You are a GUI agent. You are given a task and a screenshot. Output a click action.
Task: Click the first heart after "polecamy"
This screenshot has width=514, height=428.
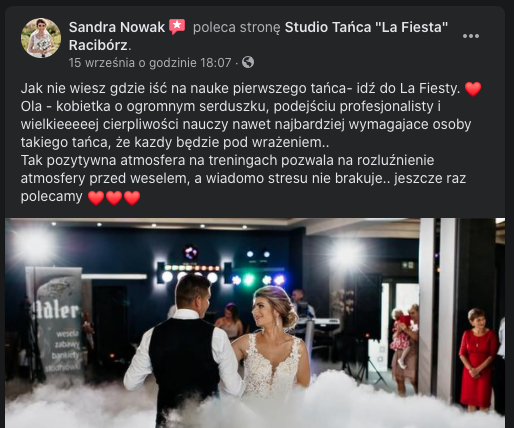96,198
